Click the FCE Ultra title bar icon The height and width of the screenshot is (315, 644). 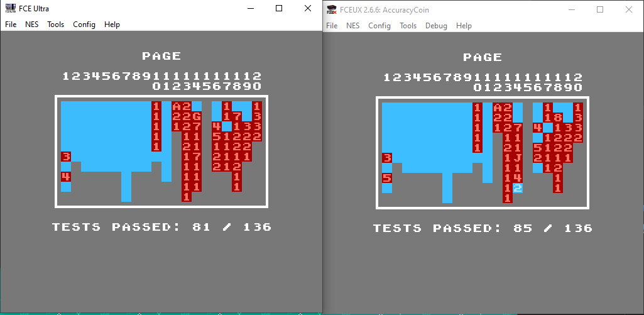click(x=10, y=9)
